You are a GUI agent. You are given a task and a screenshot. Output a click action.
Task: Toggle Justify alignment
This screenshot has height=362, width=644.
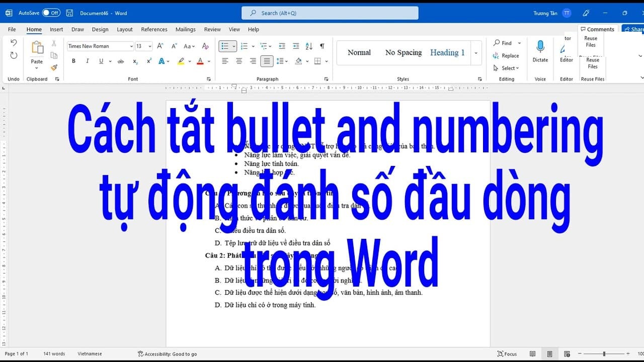(267, 61)
